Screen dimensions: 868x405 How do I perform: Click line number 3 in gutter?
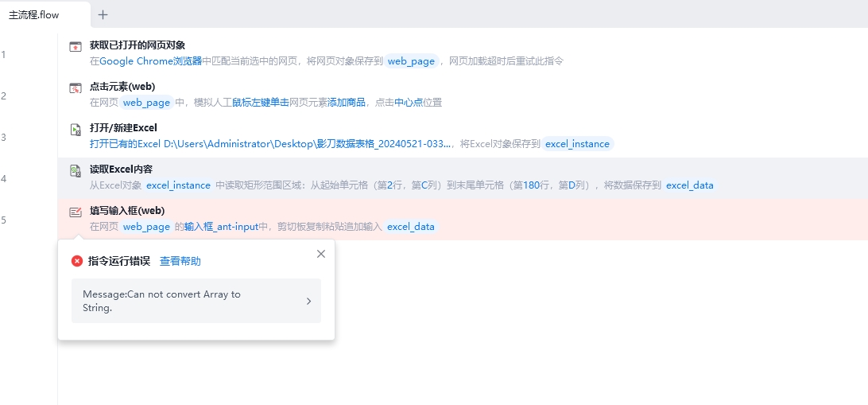pos(3,137)
